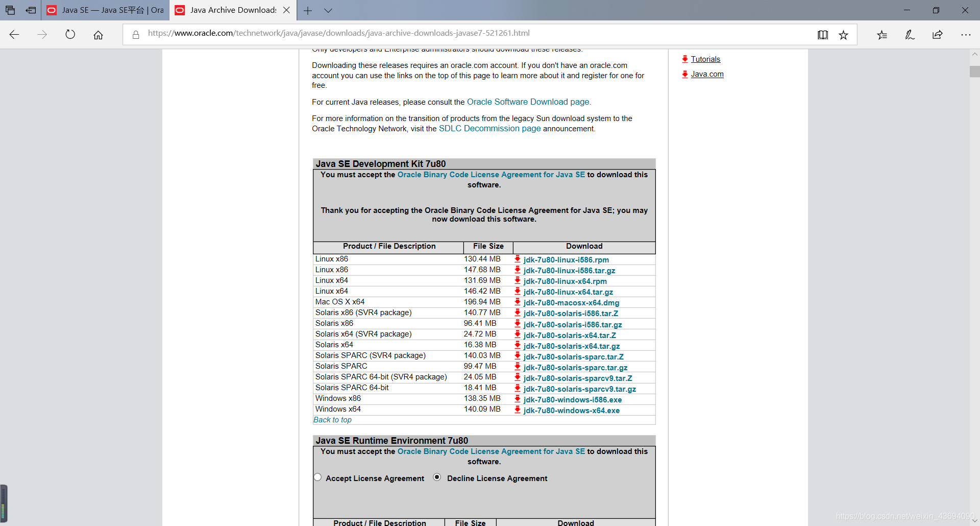980x526 pixels.
Task: Open Oracle Software Download page link
Action: coord(529,102)
